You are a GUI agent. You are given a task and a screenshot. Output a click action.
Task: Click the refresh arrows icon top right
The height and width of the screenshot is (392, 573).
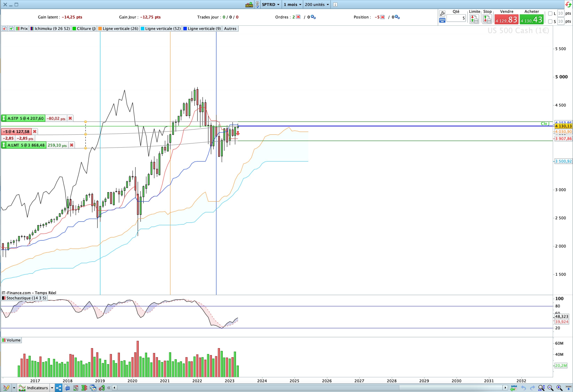(x=568, y=4)
